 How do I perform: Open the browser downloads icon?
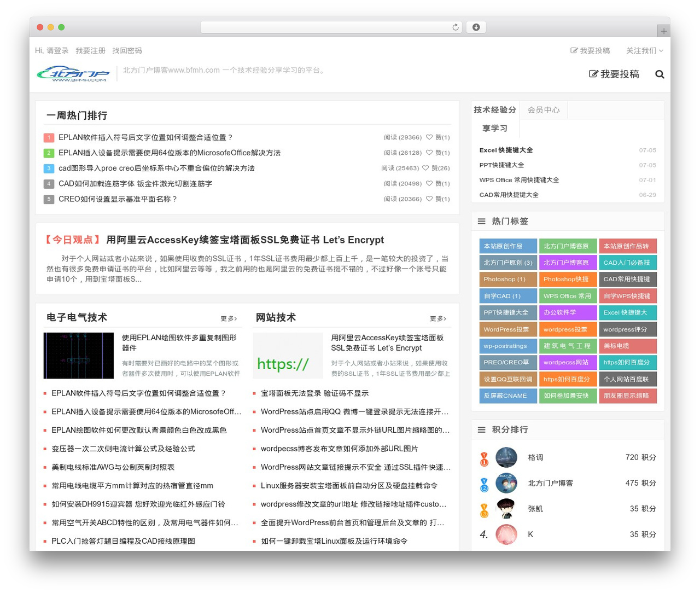click(x=476, y=27)
